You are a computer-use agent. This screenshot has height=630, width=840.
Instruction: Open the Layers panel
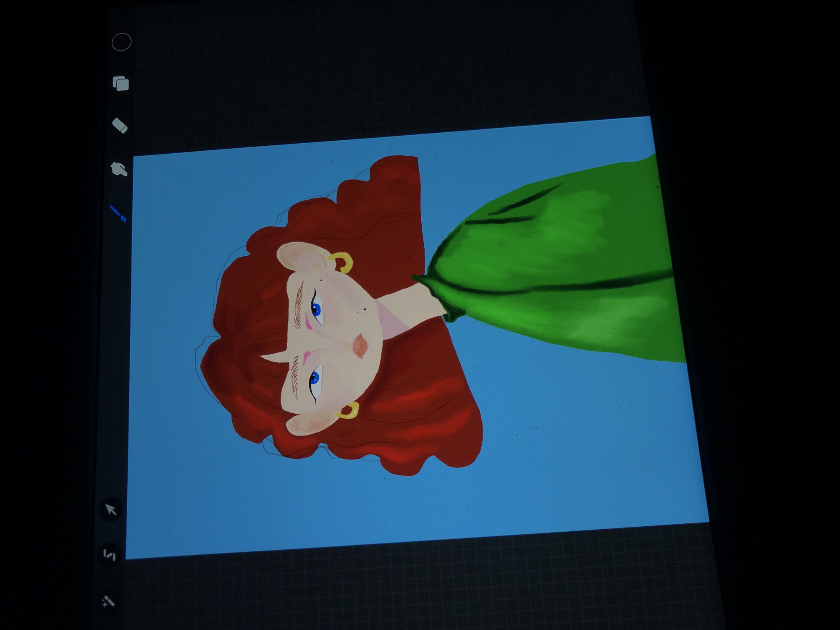coord(121,83)
